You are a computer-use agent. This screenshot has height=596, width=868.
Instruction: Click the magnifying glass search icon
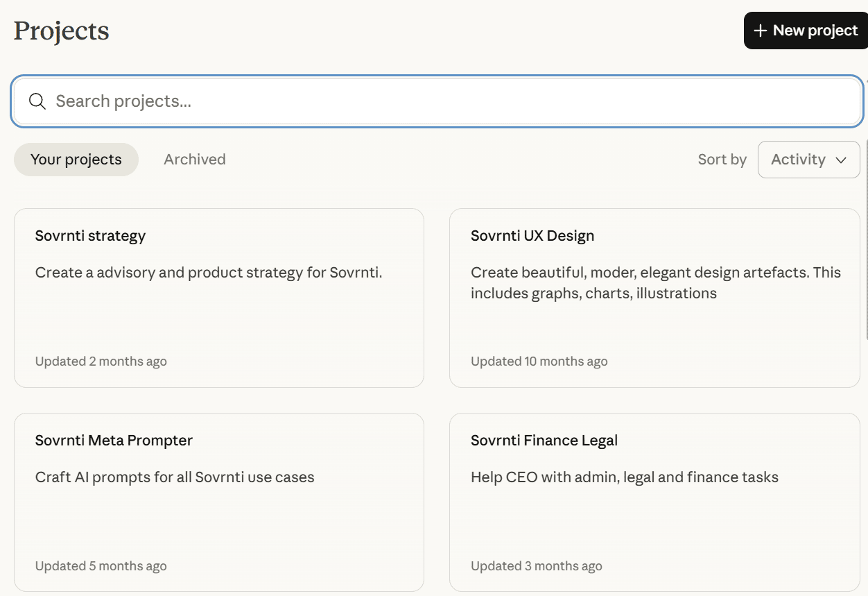(x=37, y=101)
